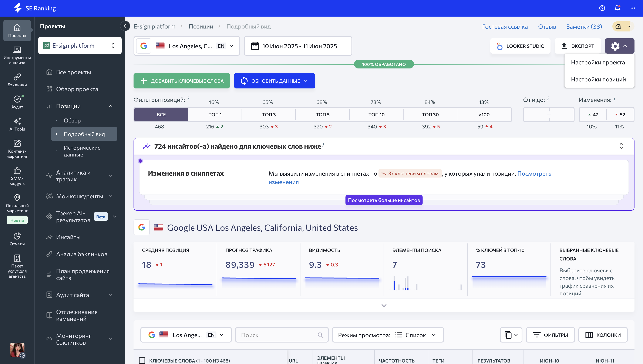Image resolution: width=643 pixels, height=364 pixels.
Task: Click the notifications bell icon
Action: tap(617, 8)
